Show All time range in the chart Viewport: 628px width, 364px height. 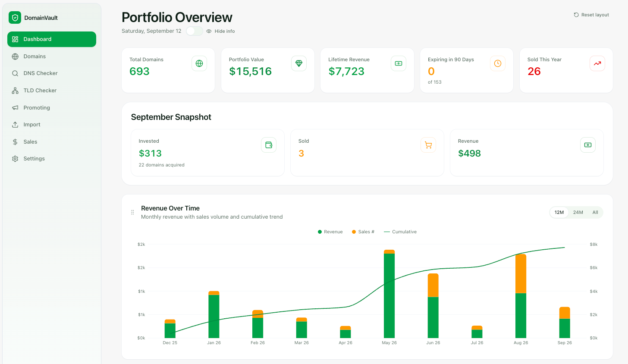pos(595,212)
